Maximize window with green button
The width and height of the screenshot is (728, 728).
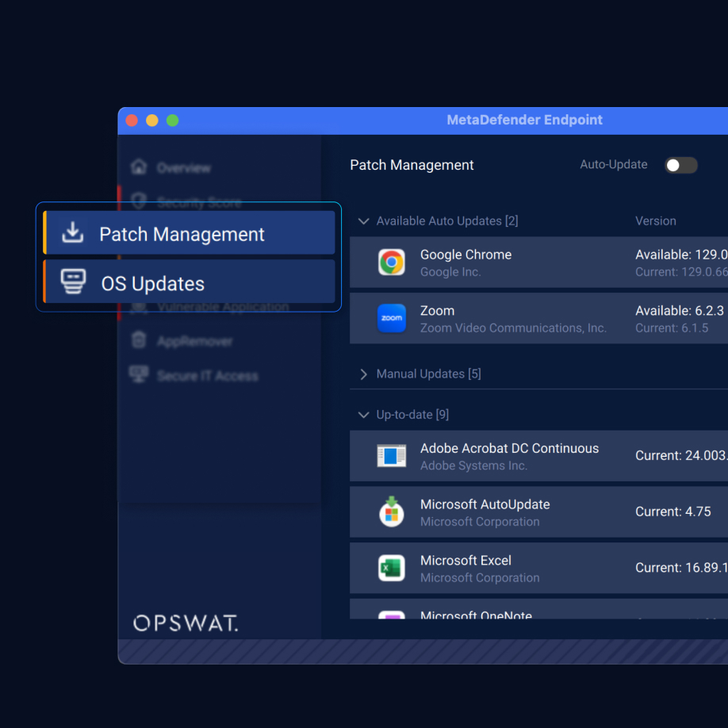(173, 121)
